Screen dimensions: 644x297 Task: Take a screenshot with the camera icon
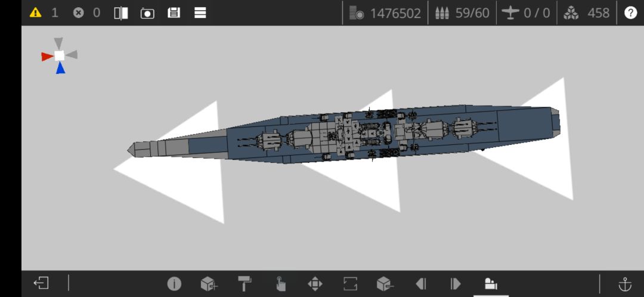click(x=147, y=13)
